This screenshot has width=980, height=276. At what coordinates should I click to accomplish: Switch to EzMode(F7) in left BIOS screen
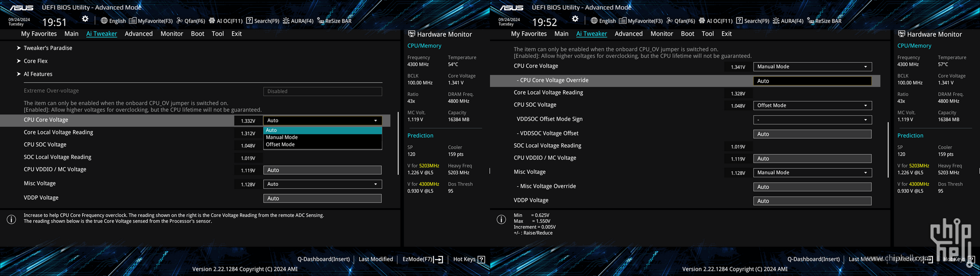pyautogui.click(x=423, y=259)
